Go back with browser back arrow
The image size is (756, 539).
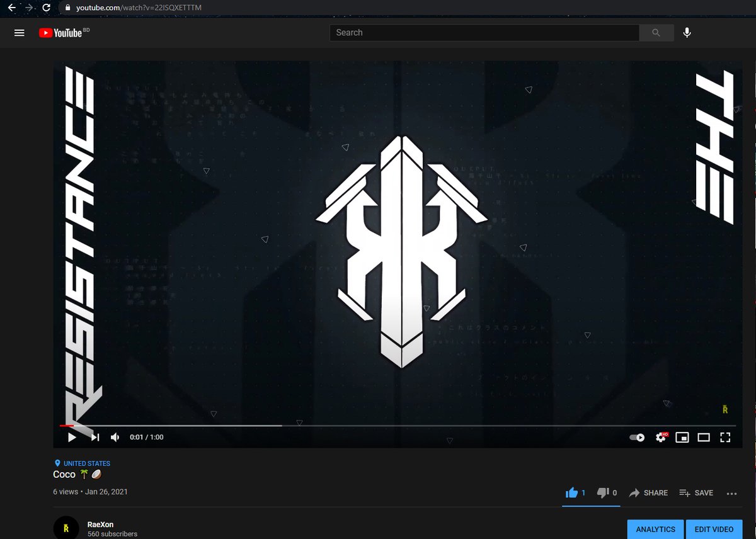11,8
